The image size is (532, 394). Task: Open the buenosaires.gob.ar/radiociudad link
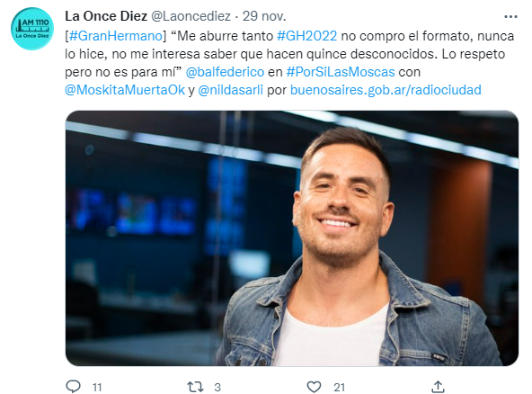tap(386, 90)
